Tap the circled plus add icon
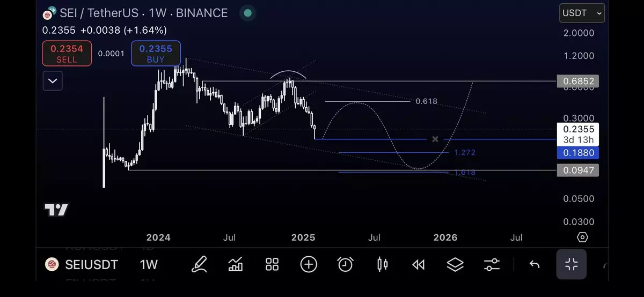This screenshot has width=644, height=297. (x=309, y=264)
